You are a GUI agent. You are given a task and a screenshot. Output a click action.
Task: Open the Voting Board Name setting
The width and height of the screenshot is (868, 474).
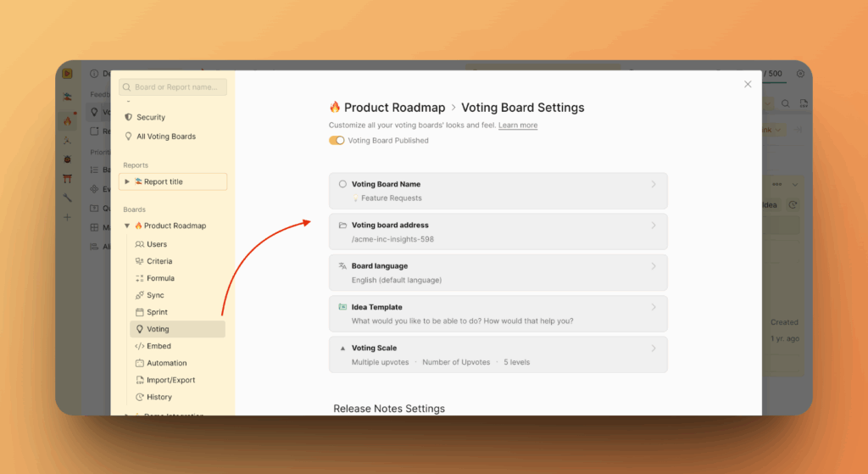click(498, 191)
